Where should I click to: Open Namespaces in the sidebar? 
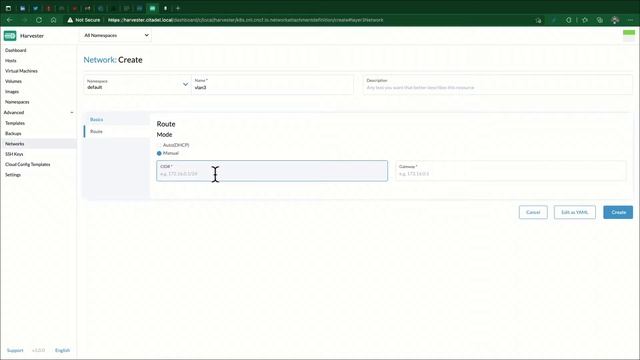pyautogui.click(x=17, y=102)
